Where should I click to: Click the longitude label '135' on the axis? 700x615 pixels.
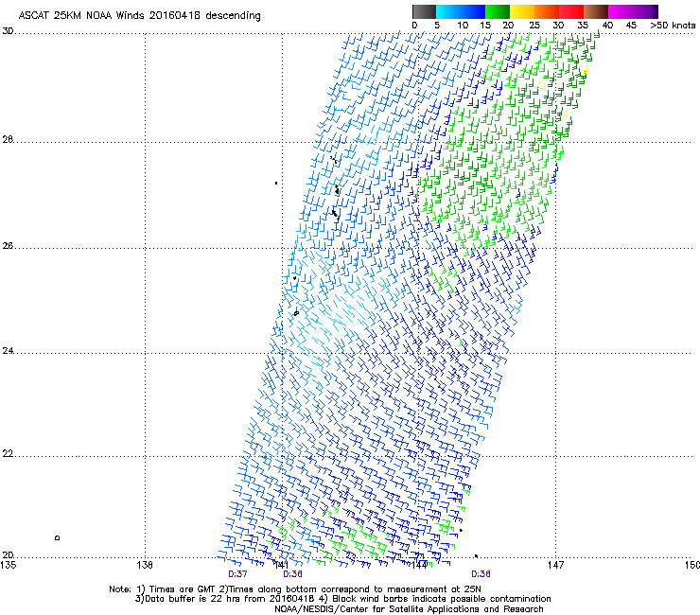coord(9,565)
